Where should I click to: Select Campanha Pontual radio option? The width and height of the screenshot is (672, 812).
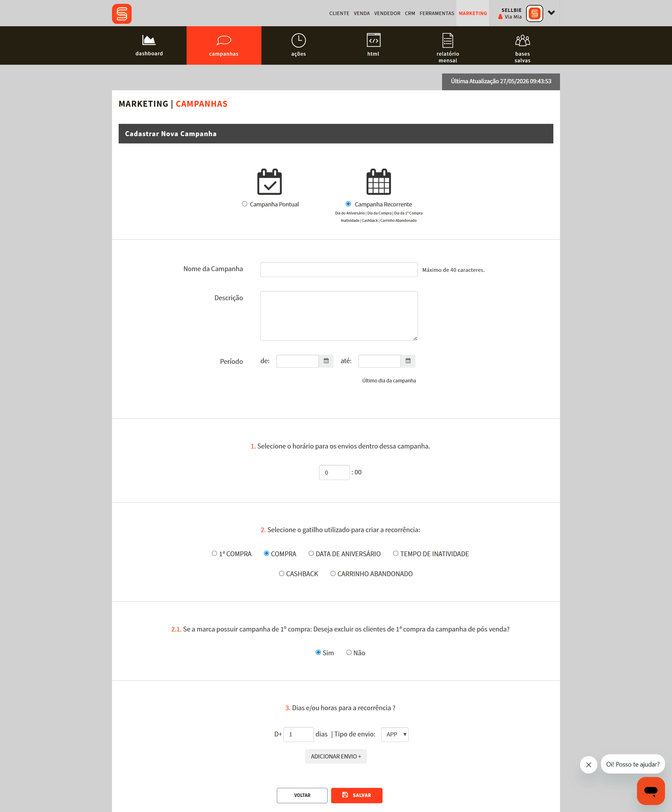tap(245, 204)
